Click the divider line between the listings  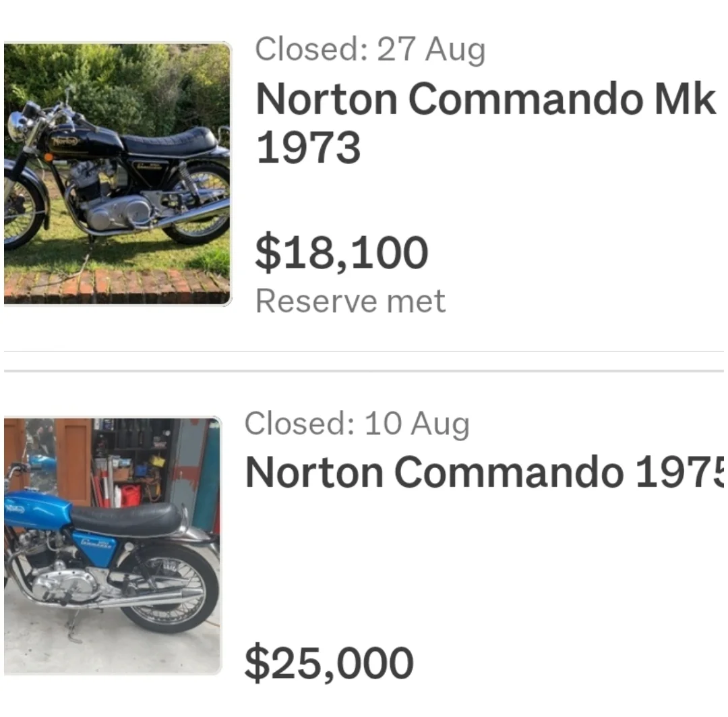pos(364,370)
